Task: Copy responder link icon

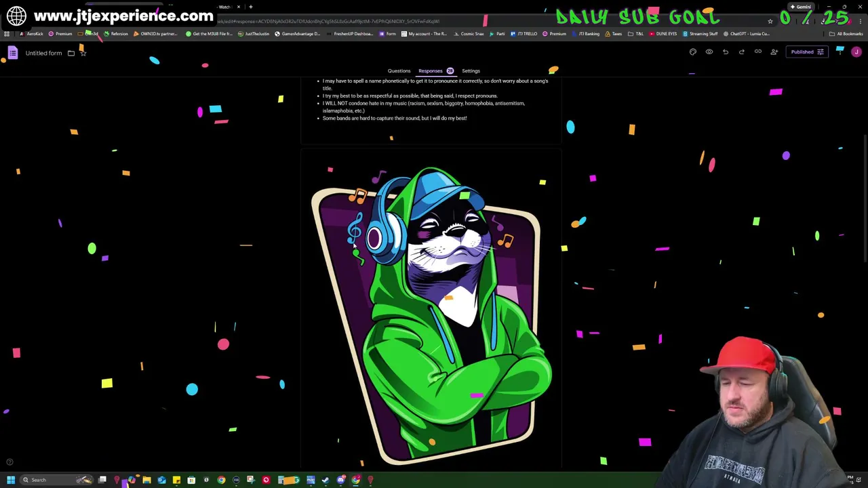Action: point(758,52)
